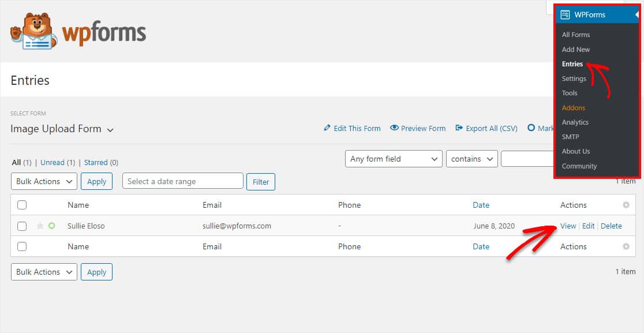Click the circle icon beside Mark

[x=531, y=128]
